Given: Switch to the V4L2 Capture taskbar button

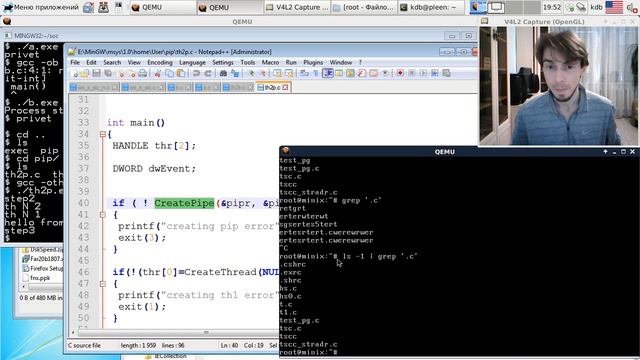Looking at the screenshot, I should click(x=297, y=7).
